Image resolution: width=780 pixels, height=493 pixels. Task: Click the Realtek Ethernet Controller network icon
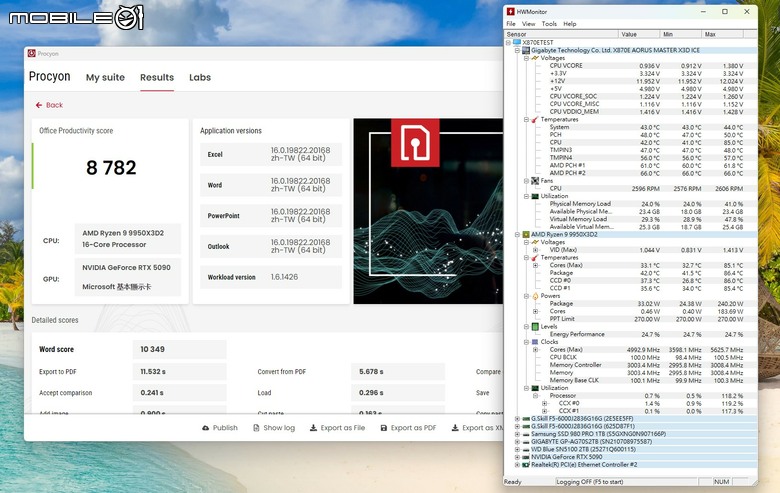526,465
